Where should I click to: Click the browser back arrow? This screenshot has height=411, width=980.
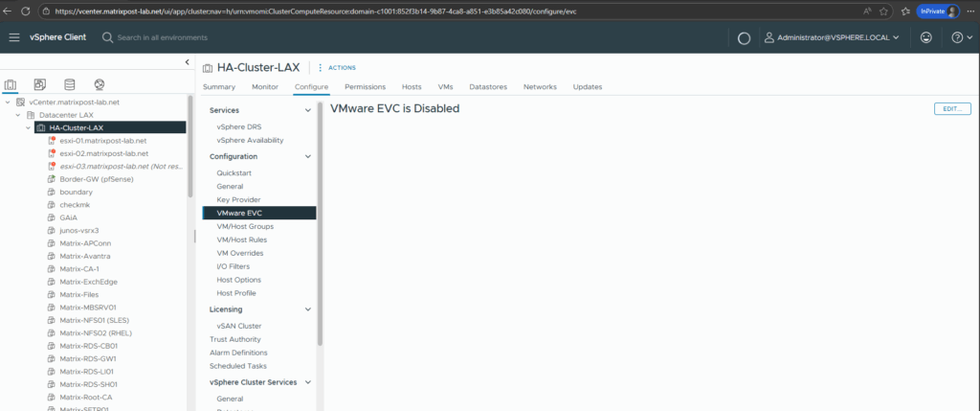click(x=9, y=11)
